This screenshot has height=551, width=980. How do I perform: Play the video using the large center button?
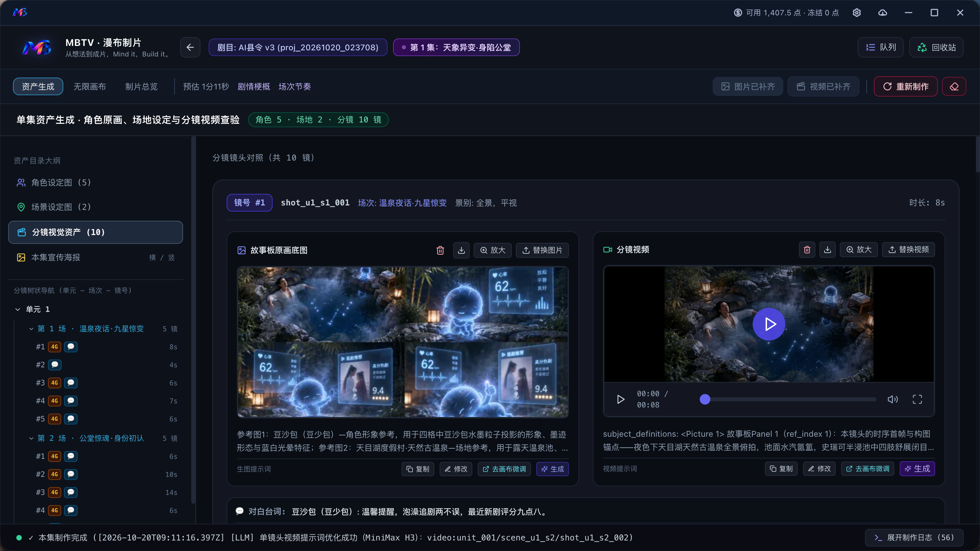coord(769,324)
